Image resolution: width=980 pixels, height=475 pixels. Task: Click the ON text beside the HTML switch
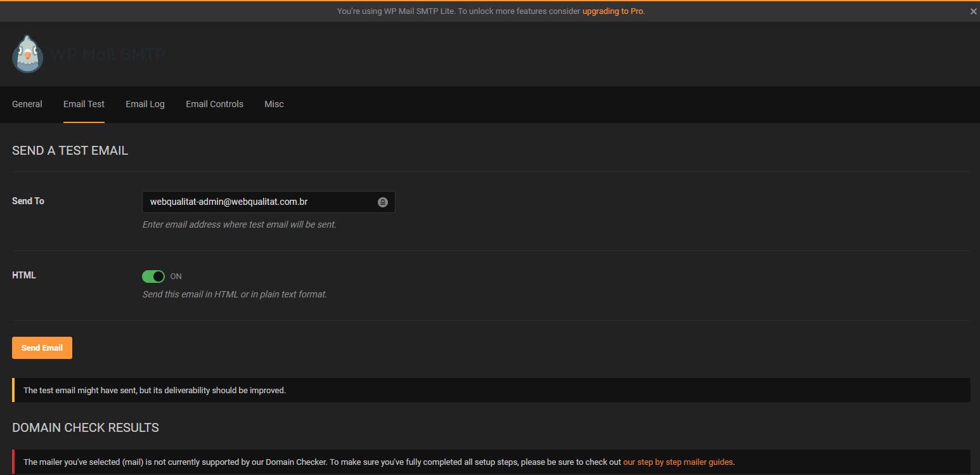click(x=176, y=277)
